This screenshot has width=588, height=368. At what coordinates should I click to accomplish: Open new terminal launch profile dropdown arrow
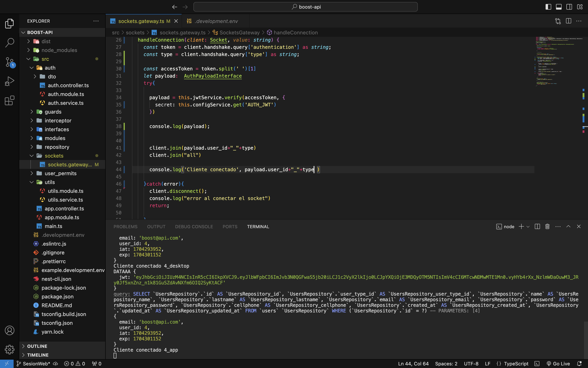pyautogui.click(x=528, y=227)
